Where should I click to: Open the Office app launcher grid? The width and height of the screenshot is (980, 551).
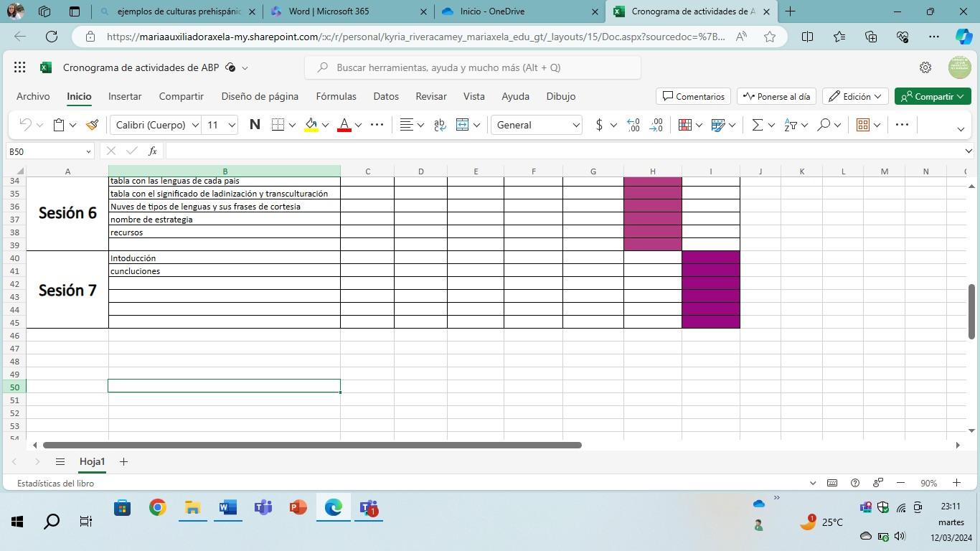(x=20, y=67)
